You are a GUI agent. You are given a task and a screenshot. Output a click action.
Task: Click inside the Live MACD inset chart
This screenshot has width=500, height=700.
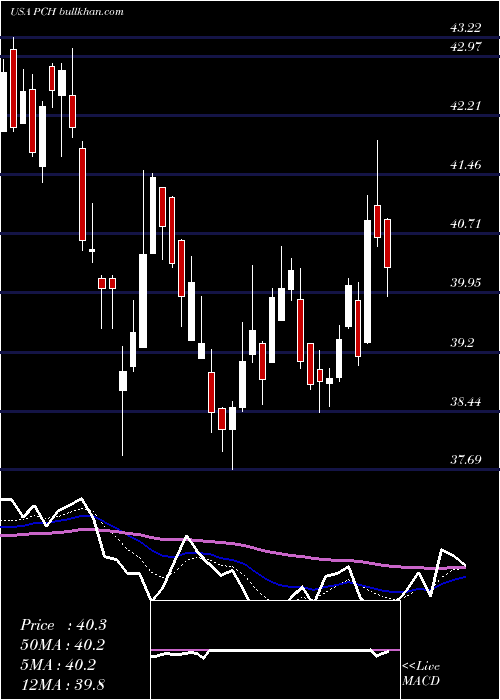tap(275, 650)
